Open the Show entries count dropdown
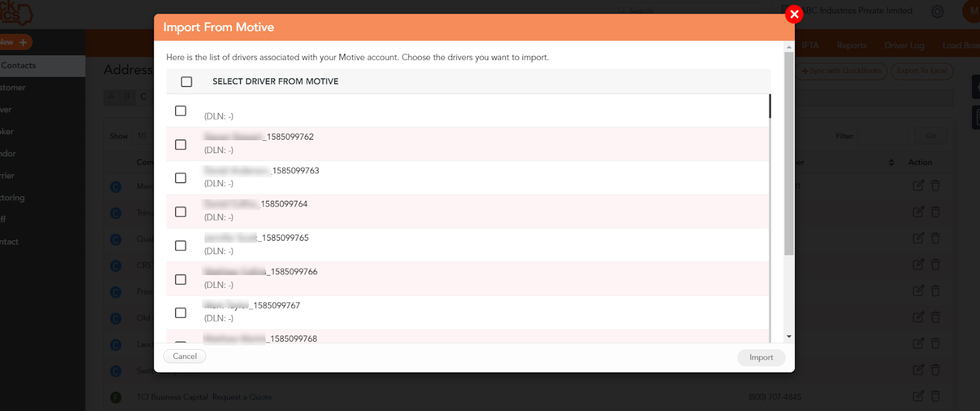 pyautogui.click(x=142, y=136)
